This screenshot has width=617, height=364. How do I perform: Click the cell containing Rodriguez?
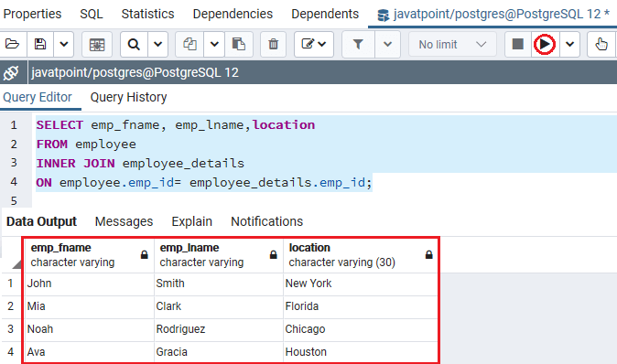click(x=219, y=329)
